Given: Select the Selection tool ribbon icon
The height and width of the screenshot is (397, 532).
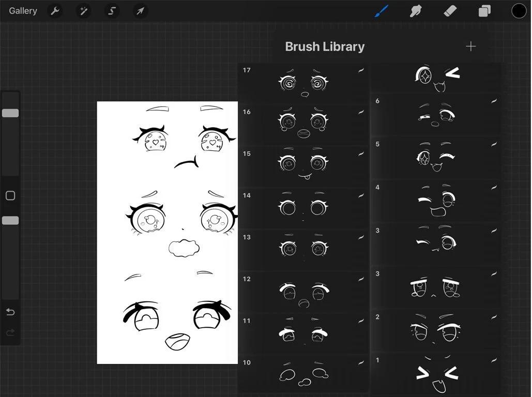Looking at the screenshot, I should (112, 11).
